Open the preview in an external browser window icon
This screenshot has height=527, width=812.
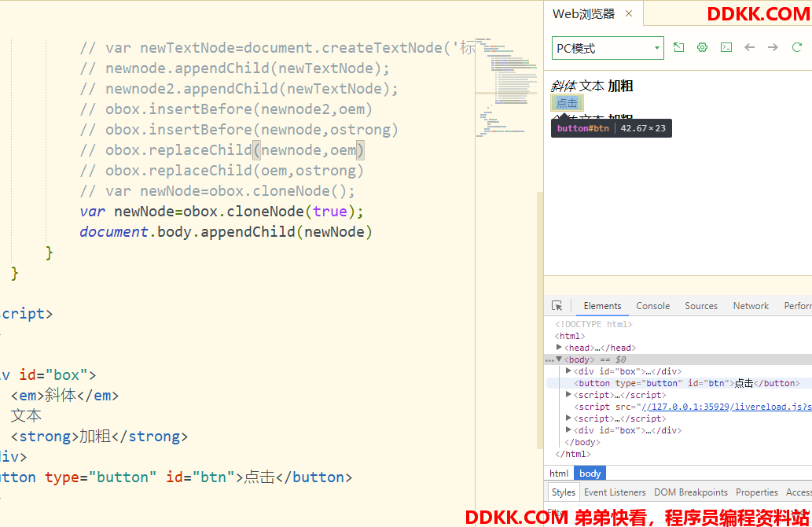pos(678,48)
